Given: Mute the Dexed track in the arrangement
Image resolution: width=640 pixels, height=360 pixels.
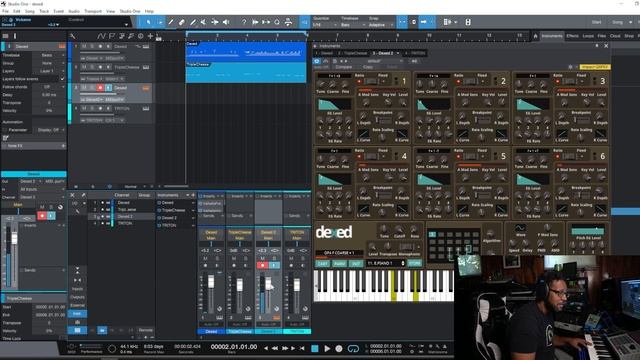Looking at the screenshot, I should pos(84,47).
